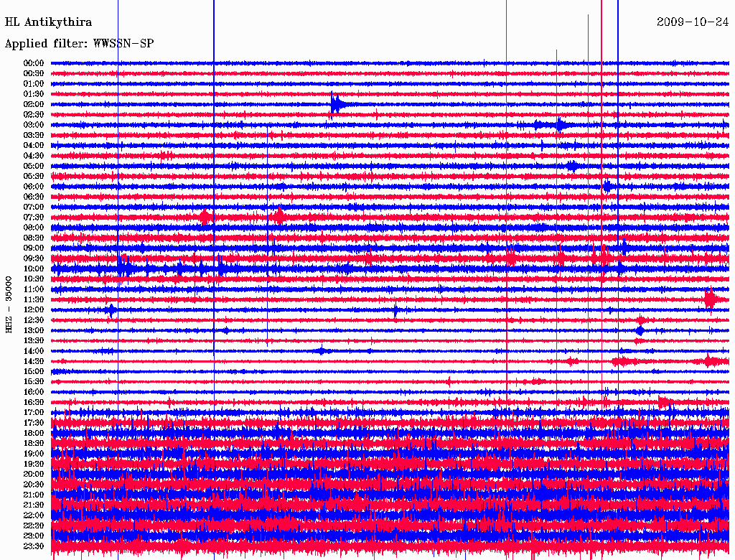Select the 18:00 time row label
735x560 pixels.
coord(34,434)
